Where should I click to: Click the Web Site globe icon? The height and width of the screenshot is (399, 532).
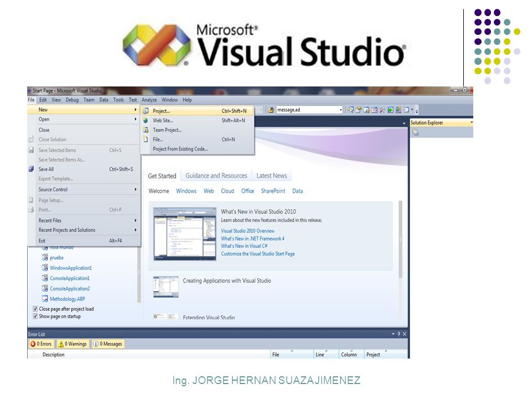pyautogui.click(x=146, y=120)
